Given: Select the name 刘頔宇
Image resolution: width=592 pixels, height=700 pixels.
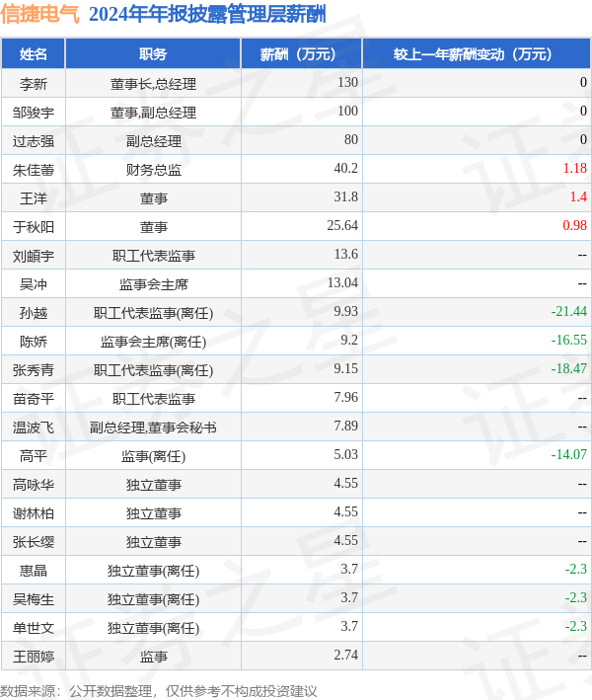Looking at the screenshot, I should [x=34, y=256].
